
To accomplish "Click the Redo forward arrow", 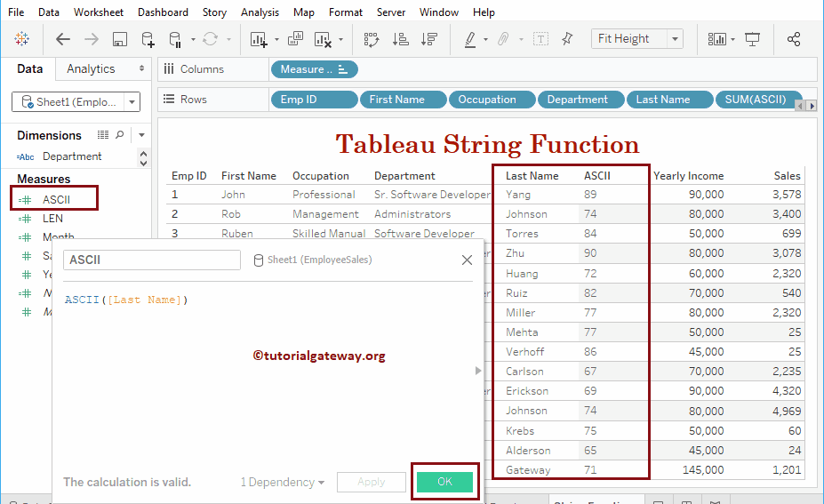I will [92, 39].
